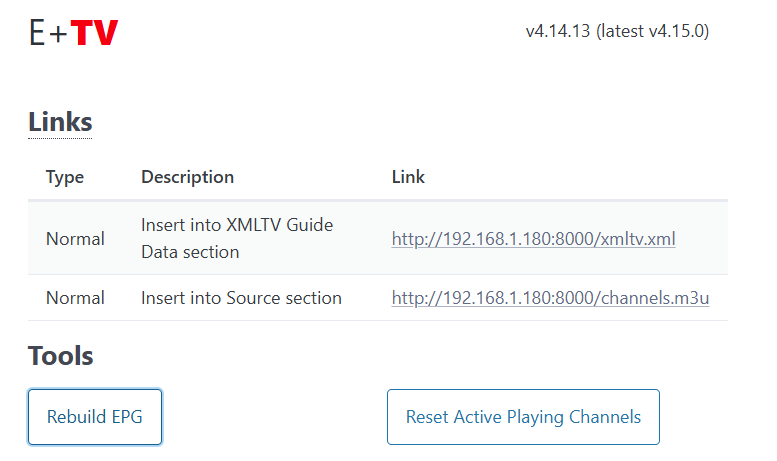The width and height of the screenshot is (777, 461).
Task: Click the Description column header
Action: pos(187,177)
